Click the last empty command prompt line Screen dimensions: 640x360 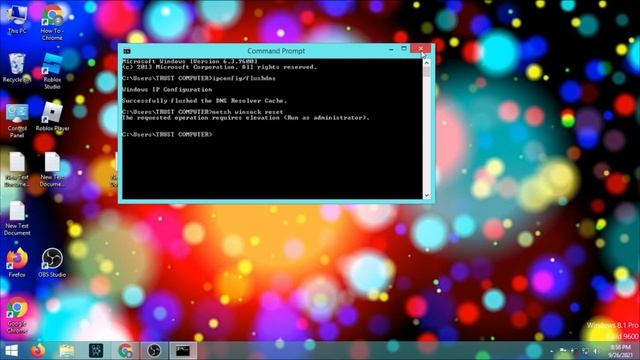point(167,134)
